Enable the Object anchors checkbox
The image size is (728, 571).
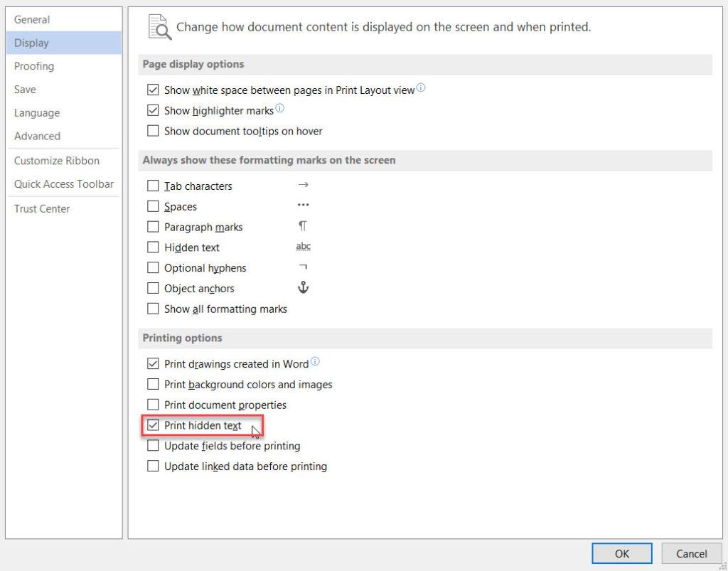(153, 289)
